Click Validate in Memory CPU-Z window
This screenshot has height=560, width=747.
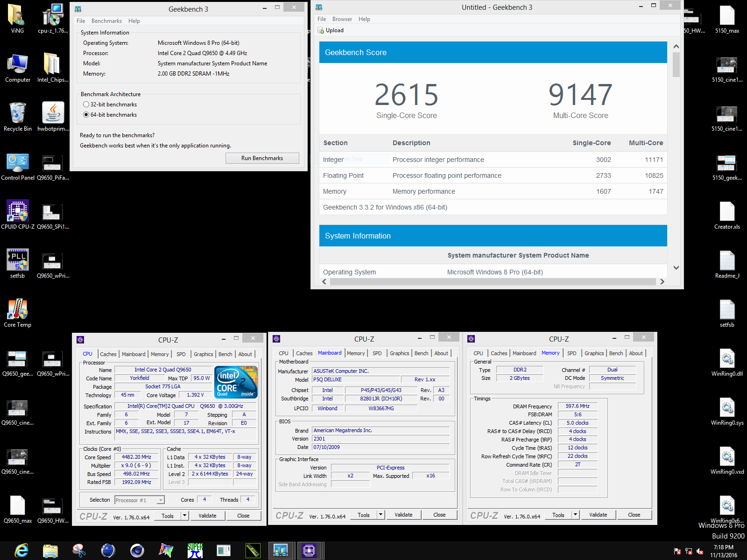point(598,515)
